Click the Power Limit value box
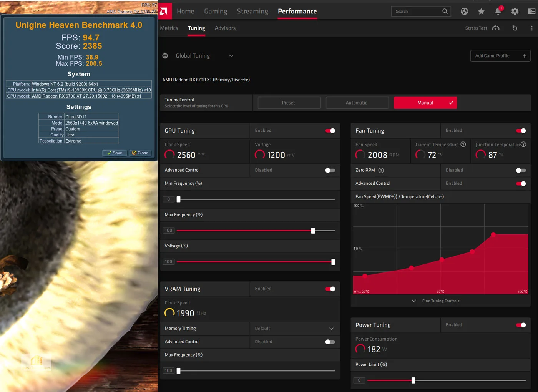 359,380
